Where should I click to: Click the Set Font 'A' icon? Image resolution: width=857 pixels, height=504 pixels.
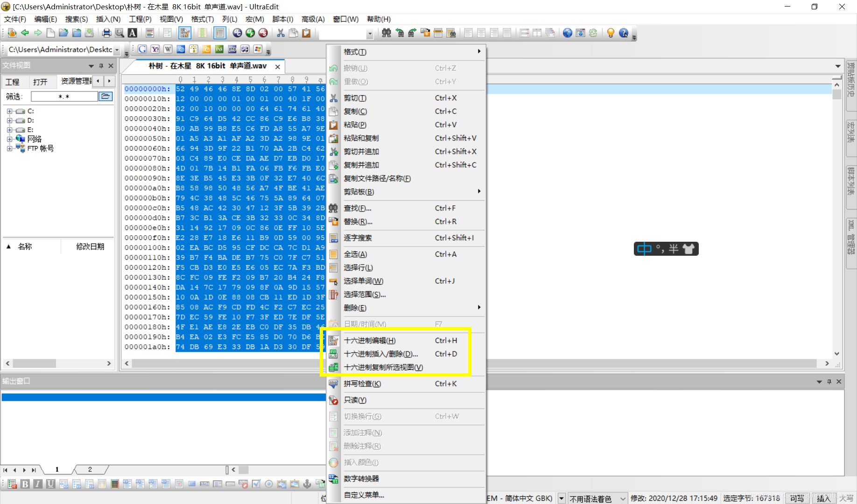pyautogui.click(x=133, y=33)
